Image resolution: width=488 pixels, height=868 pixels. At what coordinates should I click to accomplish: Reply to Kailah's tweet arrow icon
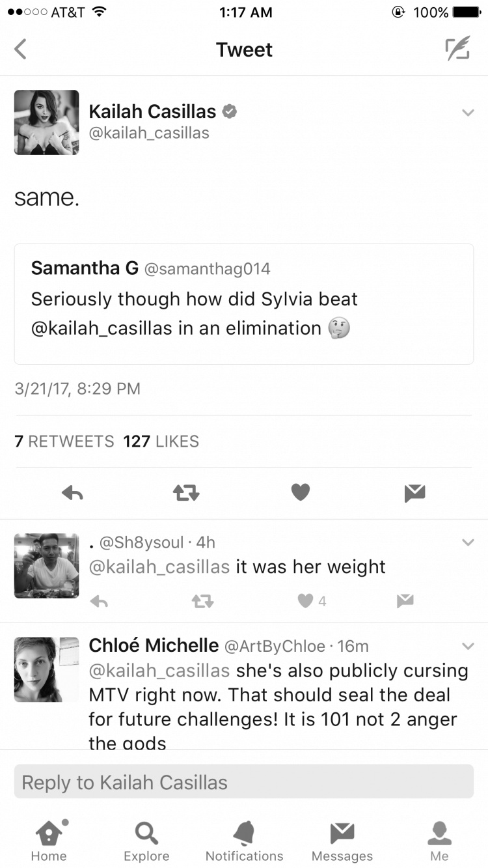pyautogui.click(x=73, y=494)
